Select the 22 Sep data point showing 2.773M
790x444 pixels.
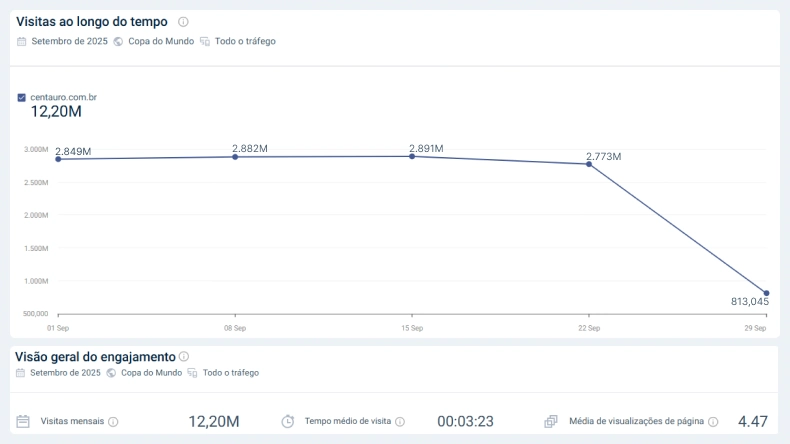589,164
